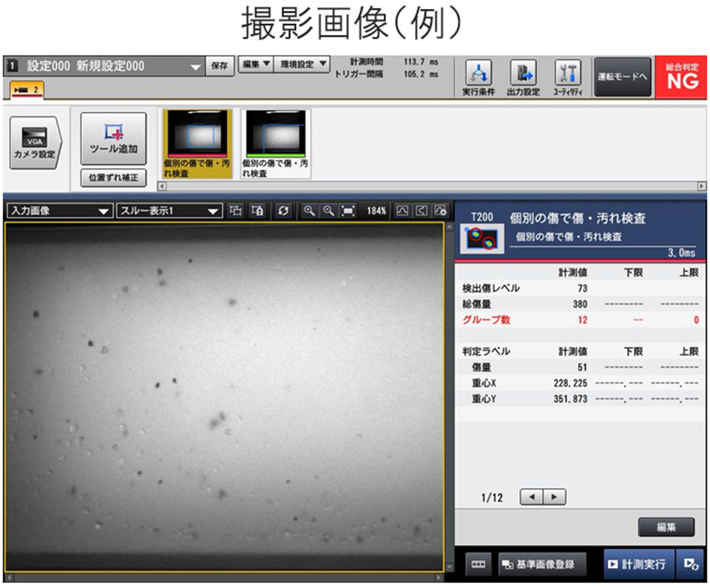Show the next defect group with right arrow
Screen dimensions: 710x588
[554, 497]
